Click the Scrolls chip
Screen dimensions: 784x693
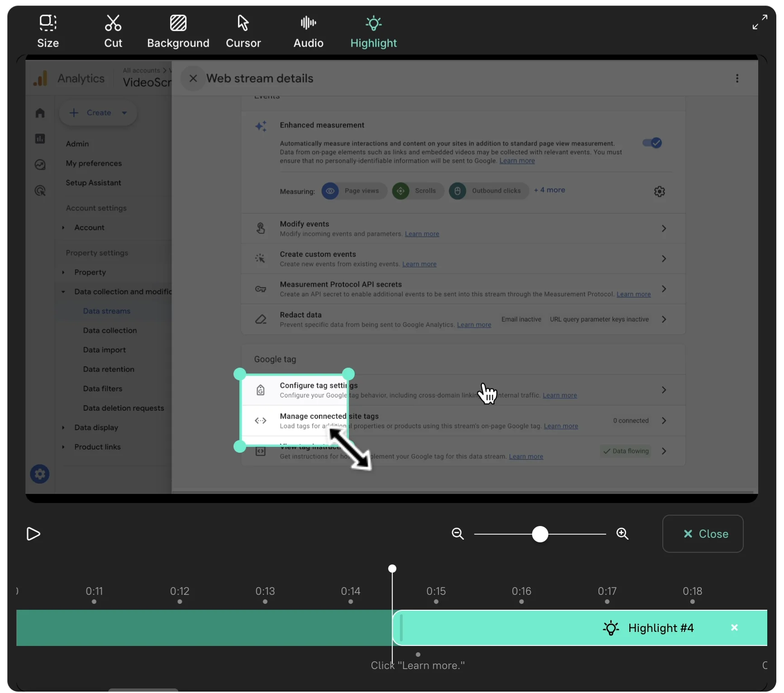coord(418,191)
